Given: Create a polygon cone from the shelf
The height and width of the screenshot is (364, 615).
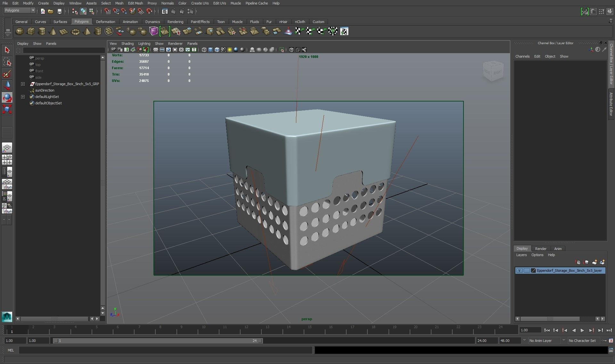Looking at the screenshot, I should pos(53,31).
